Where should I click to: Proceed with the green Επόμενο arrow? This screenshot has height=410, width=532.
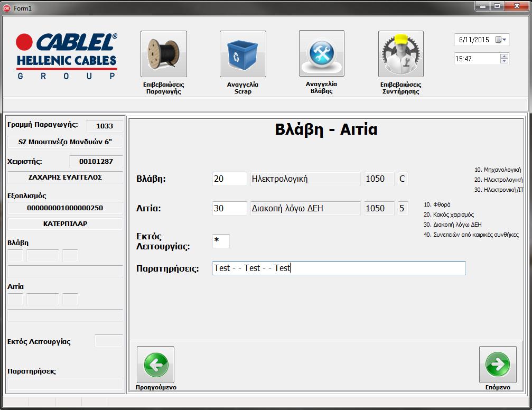tap(498, 365)
